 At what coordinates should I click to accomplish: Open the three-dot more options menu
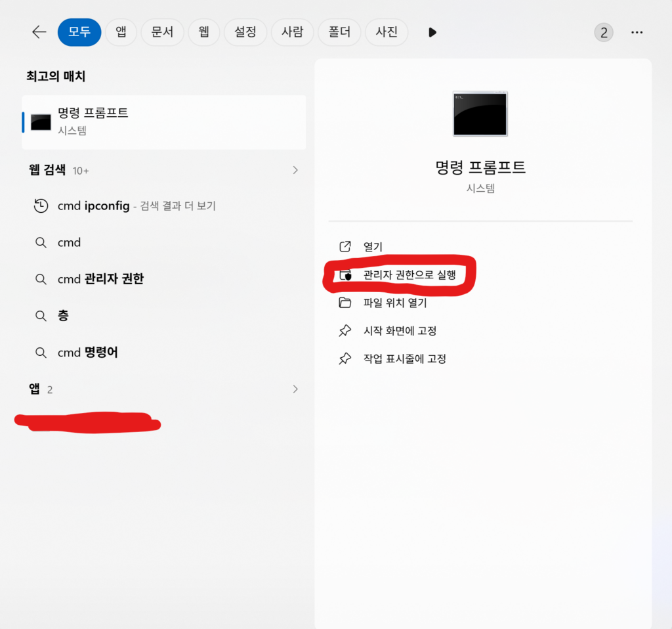tap(637, 33)
